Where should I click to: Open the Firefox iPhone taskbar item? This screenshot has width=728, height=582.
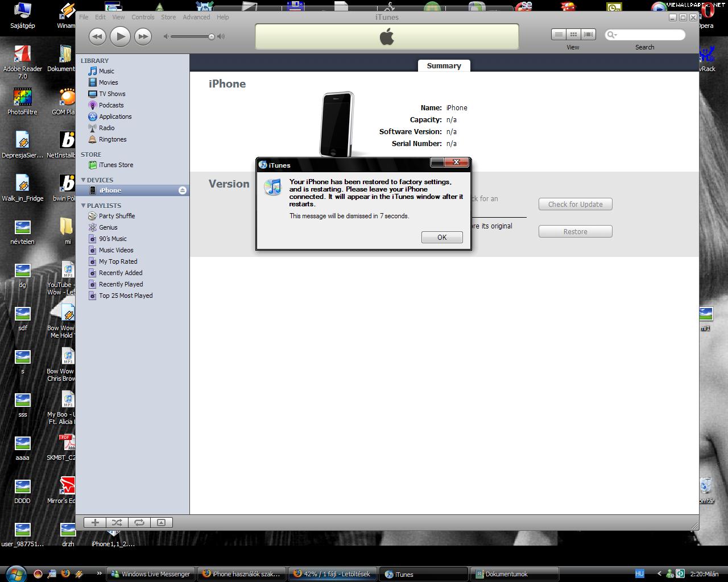coord(241,574)
